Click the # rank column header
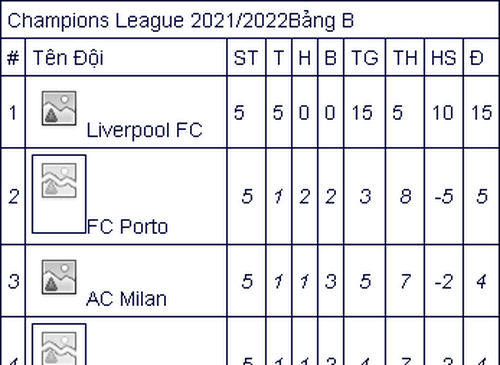The height and width of the screenshot is (365, 500). tap(13, 58)
